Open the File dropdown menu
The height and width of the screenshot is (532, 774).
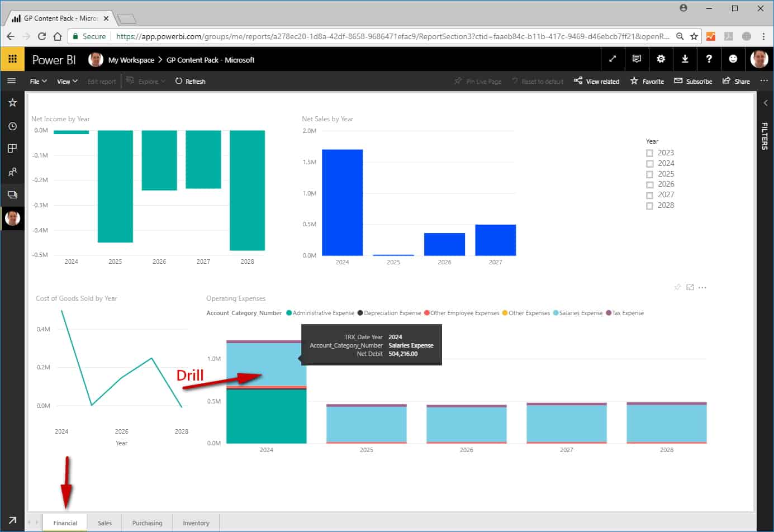pyautogui.click(x=38, y=82)
